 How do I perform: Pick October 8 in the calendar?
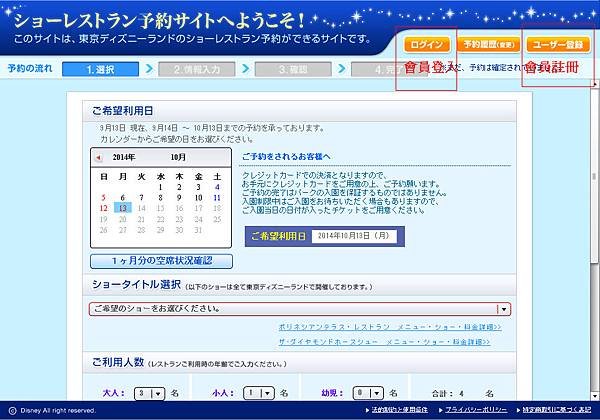coord(160,198)
